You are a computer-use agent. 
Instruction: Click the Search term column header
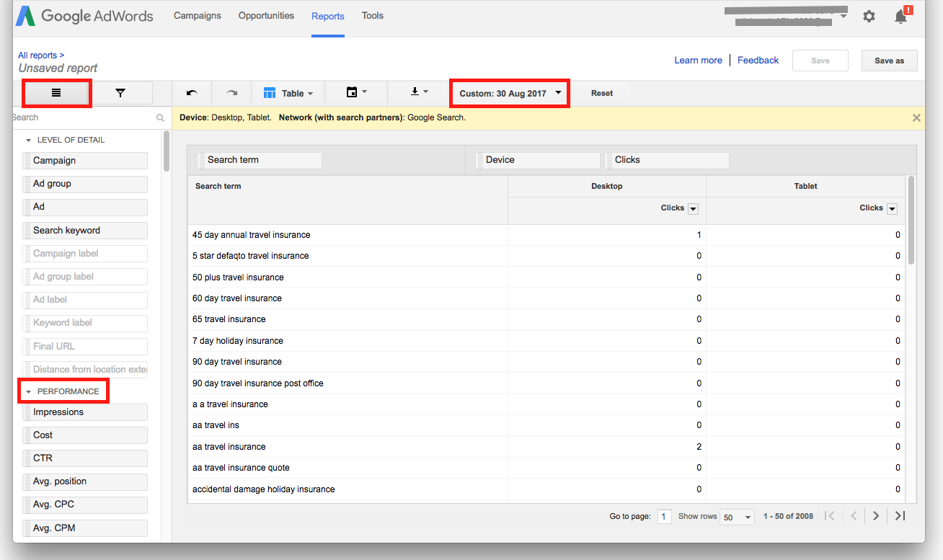(x=218, y=186)
